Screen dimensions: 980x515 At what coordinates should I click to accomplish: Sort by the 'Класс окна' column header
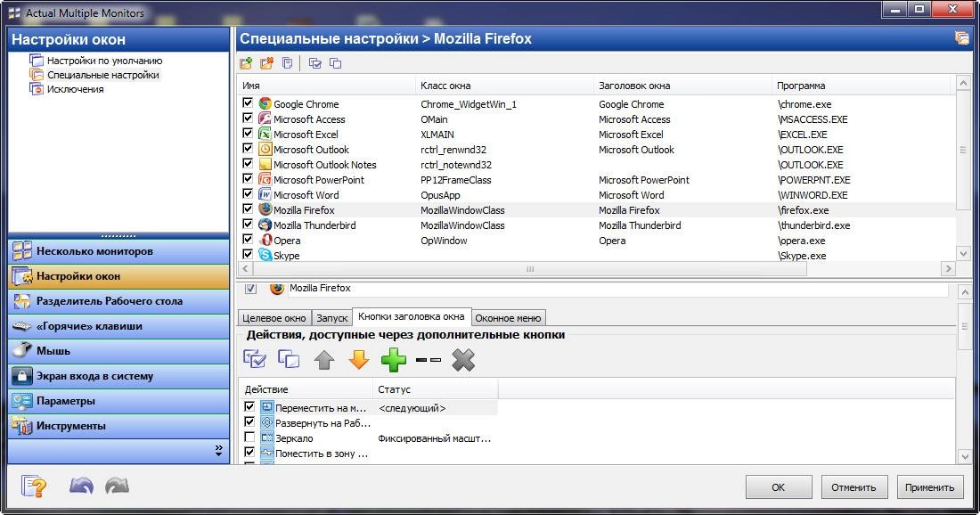(x=503, y=86)
